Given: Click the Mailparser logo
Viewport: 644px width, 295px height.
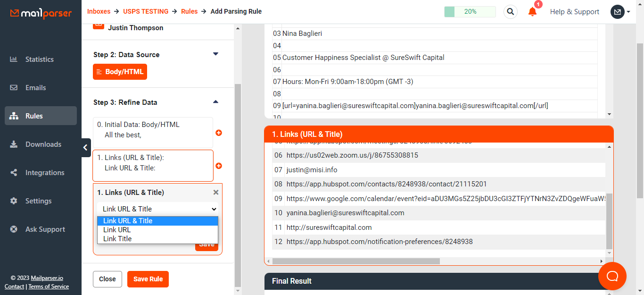Looking at the screenshot, I should (x=41, y=13).
